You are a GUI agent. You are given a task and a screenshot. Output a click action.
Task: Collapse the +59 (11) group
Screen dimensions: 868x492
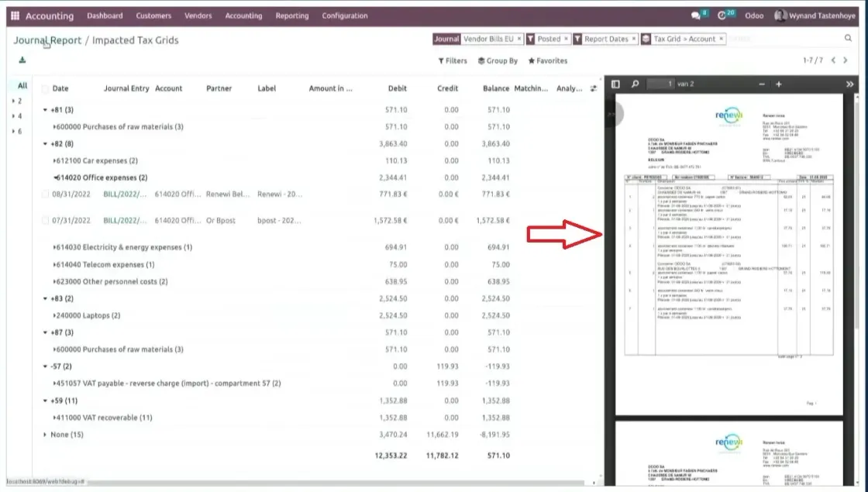[x=45, y=401]
